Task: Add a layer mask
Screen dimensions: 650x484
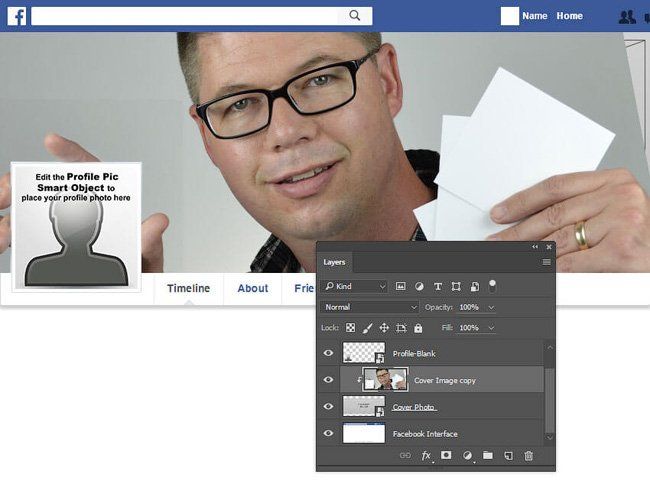Action: (446, 456)
